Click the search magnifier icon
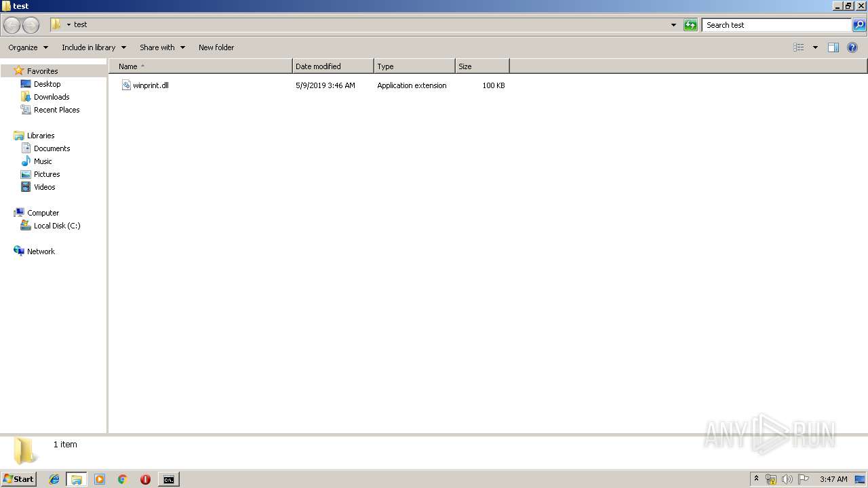Image resolution: width=868 pixels, height=488 pixels. [x=859, y=25]
